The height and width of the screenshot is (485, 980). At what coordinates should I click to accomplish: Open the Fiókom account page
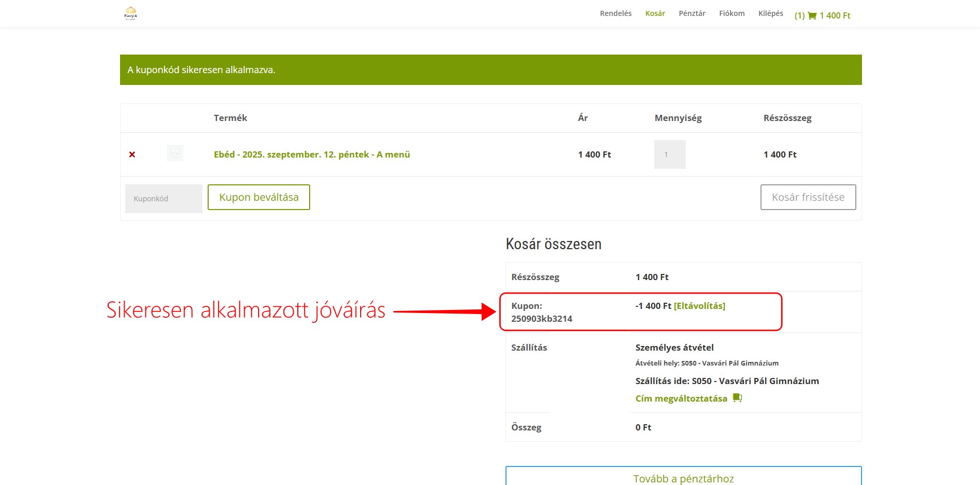point(732,13)
